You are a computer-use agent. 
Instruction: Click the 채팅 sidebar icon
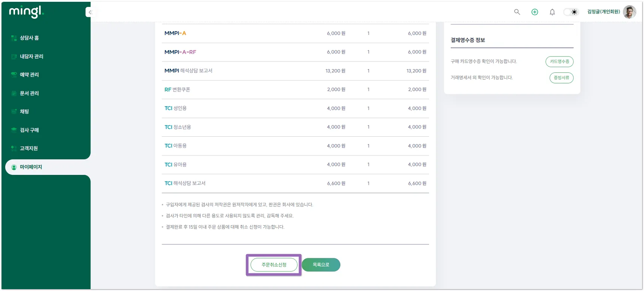tap(14, 112)
